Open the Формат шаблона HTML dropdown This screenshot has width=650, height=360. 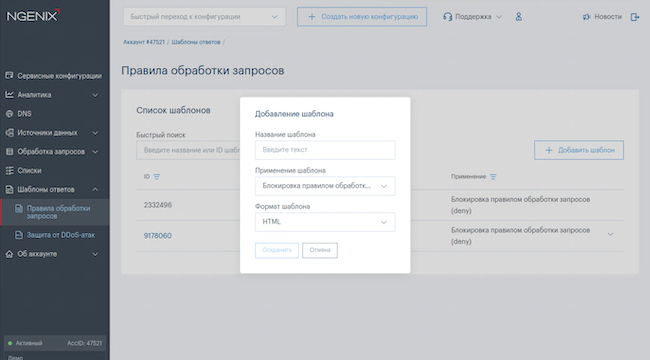tap(325, 222)
